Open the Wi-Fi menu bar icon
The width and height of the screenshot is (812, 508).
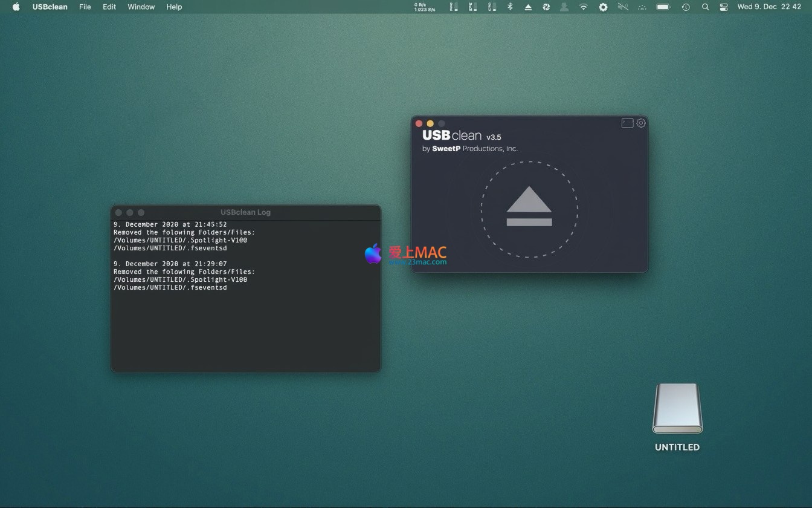point(583,7)
